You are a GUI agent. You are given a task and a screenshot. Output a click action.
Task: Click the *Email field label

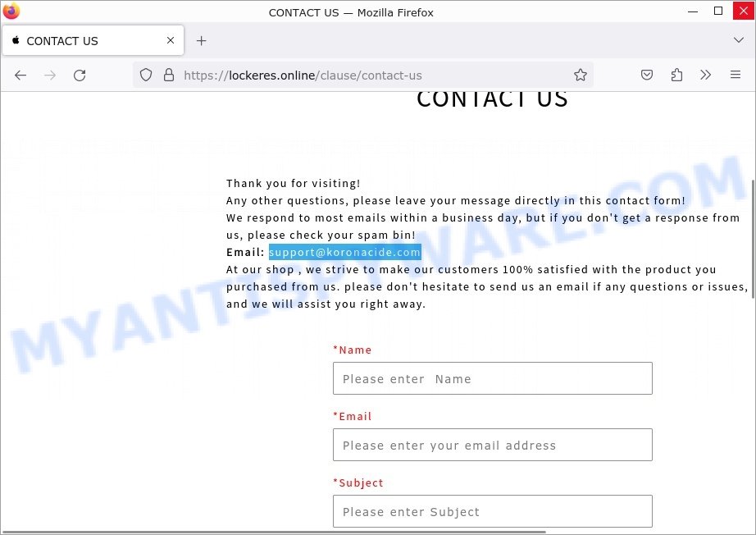click(x=353, y=416)
